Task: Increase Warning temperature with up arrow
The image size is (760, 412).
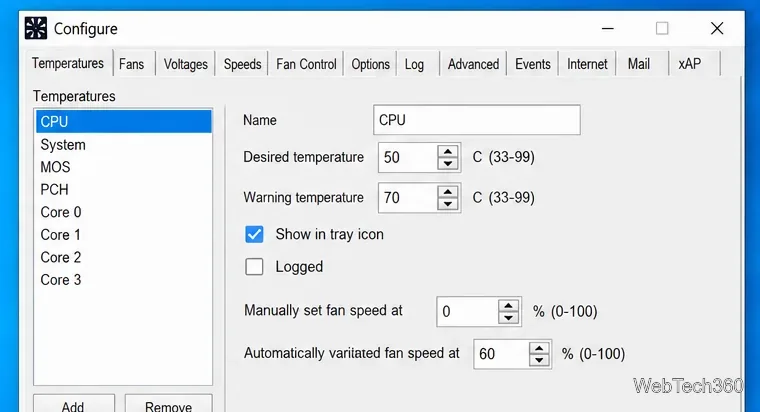Action: [448, 192]
